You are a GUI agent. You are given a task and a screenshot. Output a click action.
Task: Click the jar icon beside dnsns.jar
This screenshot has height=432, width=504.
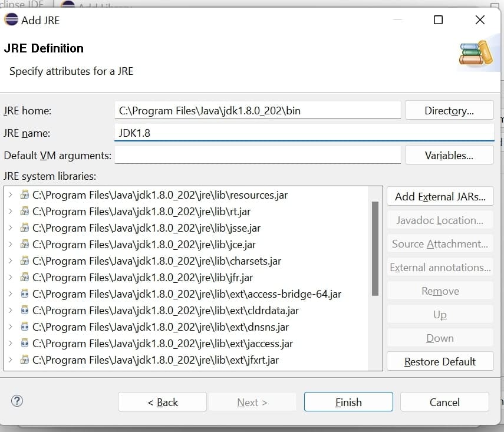pyautogui.click(x=25, y=327)
